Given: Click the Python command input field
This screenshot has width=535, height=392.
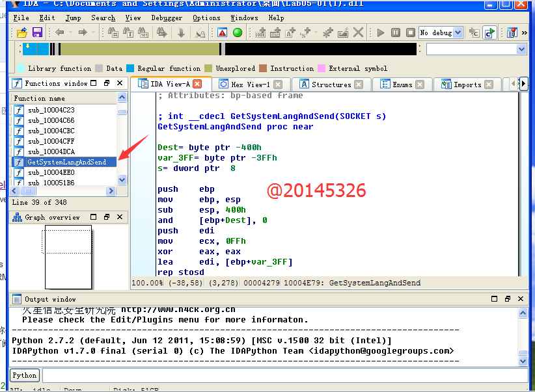Looking at the screenshot, I should (x=280, y=375).
